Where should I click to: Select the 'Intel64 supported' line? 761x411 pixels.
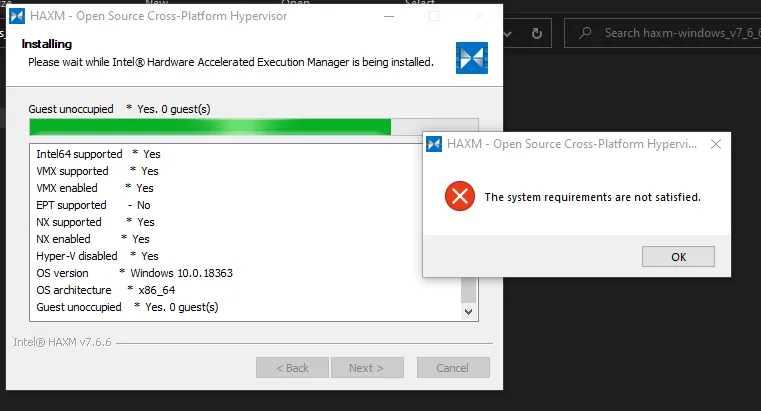[98, 154]
